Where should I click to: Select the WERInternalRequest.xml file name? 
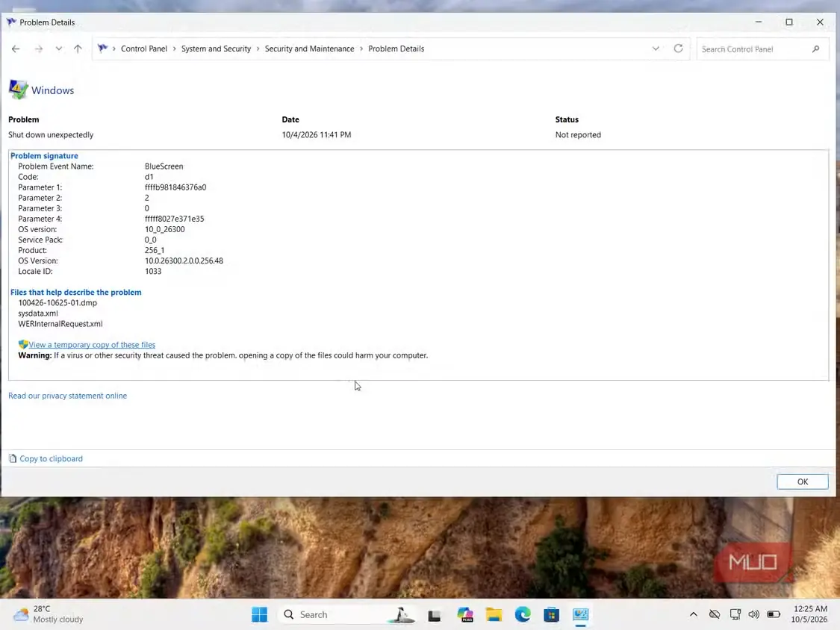click(60, 324)
